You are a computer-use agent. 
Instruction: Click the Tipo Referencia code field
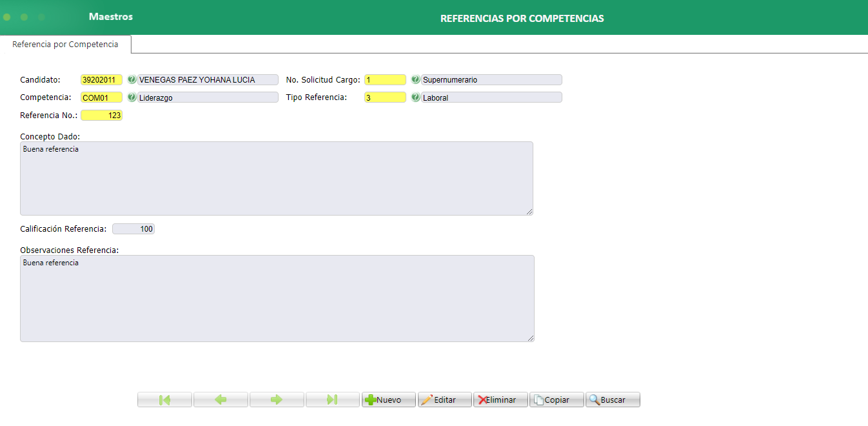(x=385, y=97)
